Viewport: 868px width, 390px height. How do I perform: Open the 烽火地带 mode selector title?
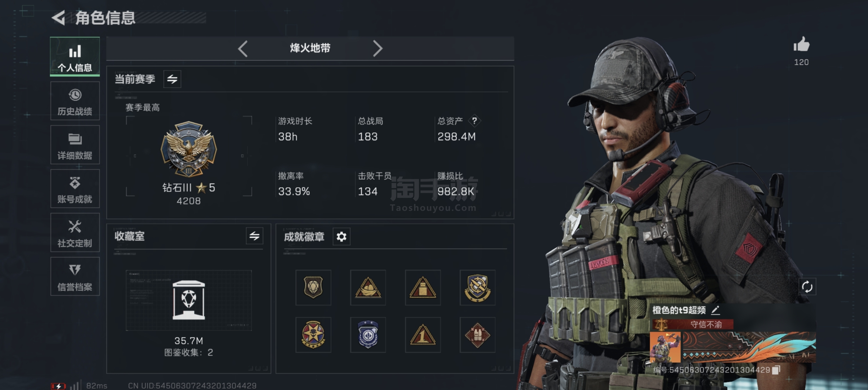coord(310,48)
